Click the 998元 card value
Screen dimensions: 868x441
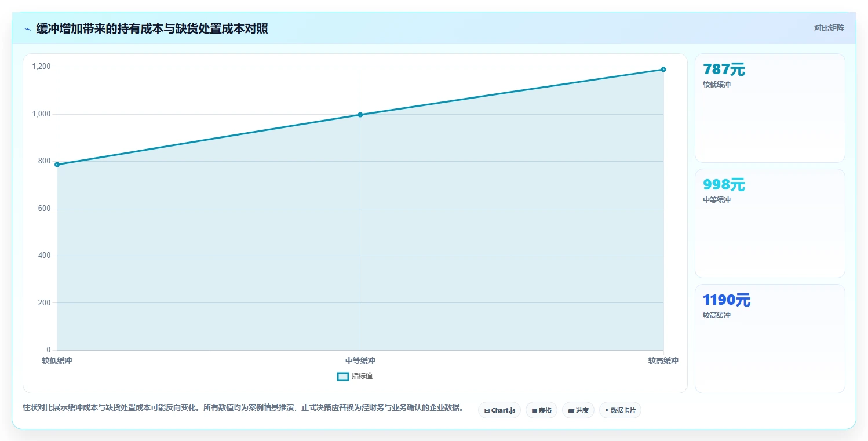724,185
